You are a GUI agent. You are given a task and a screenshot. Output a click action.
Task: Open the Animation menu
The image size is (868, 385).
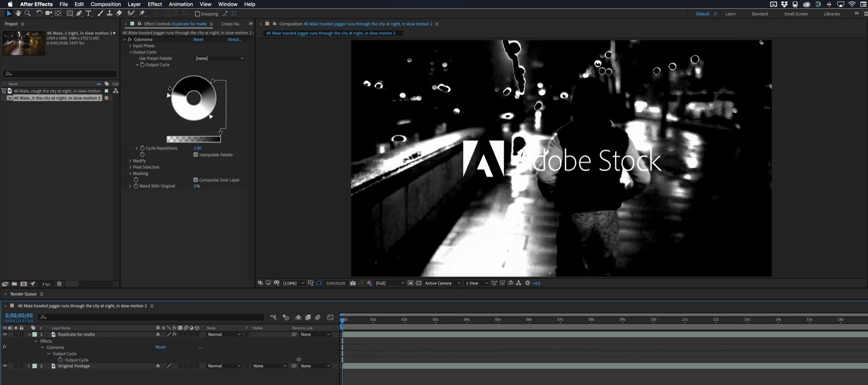click(x=181, y=4)
